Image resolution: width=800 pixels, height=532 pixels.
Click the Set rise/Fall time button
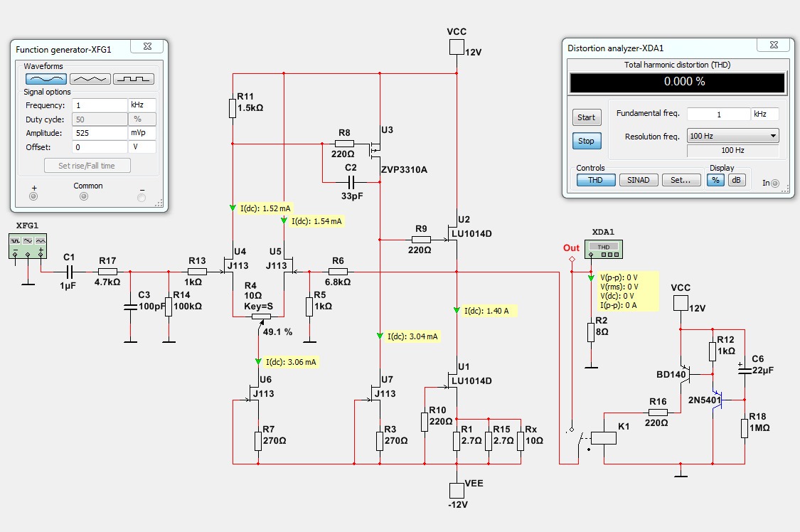[x=87, y=166]
